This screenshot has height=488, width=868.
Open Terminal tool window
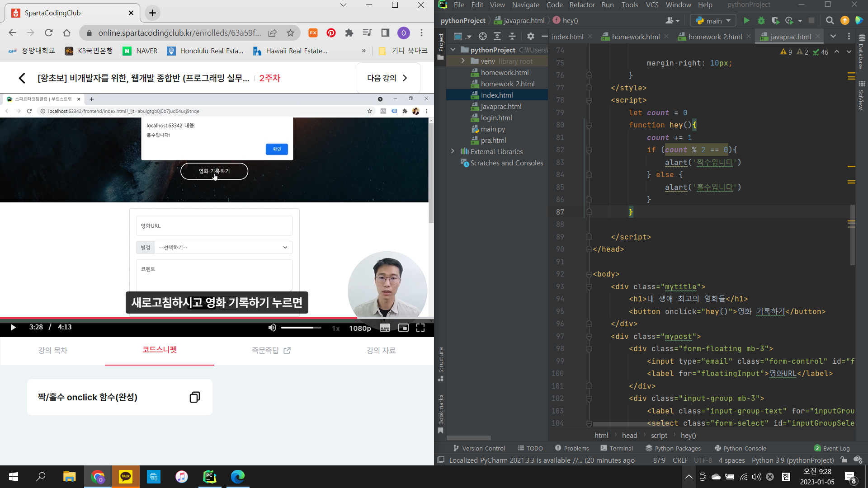(617, 448)
